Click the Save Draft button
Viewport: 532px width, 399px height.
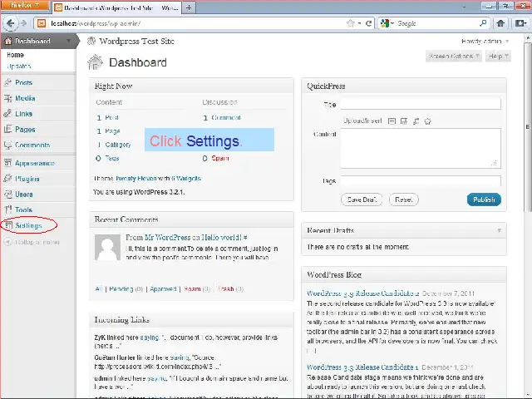tap(362, 199)
